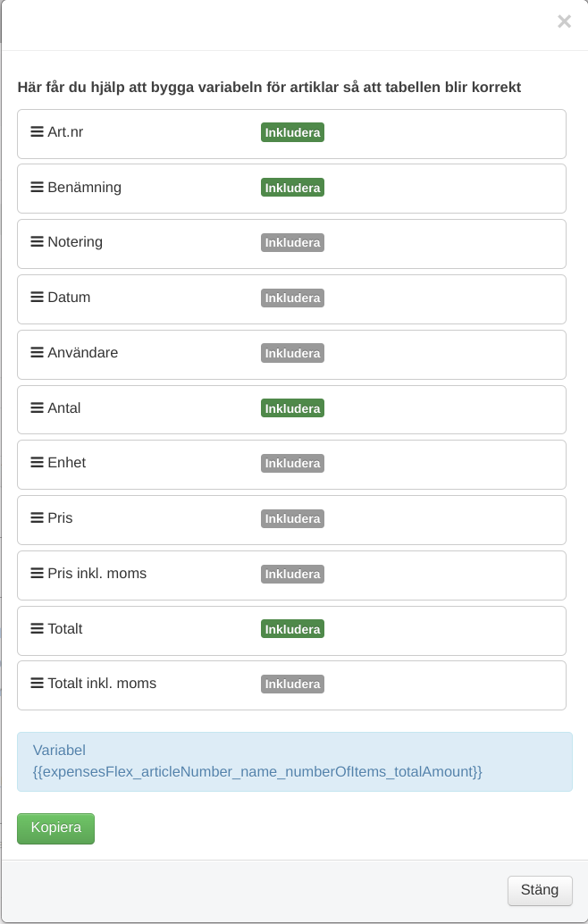This screenshot has width=588, height=924.
Task: Toggle Inkludera for Pris inkl. moms
Action: [292, 574]
